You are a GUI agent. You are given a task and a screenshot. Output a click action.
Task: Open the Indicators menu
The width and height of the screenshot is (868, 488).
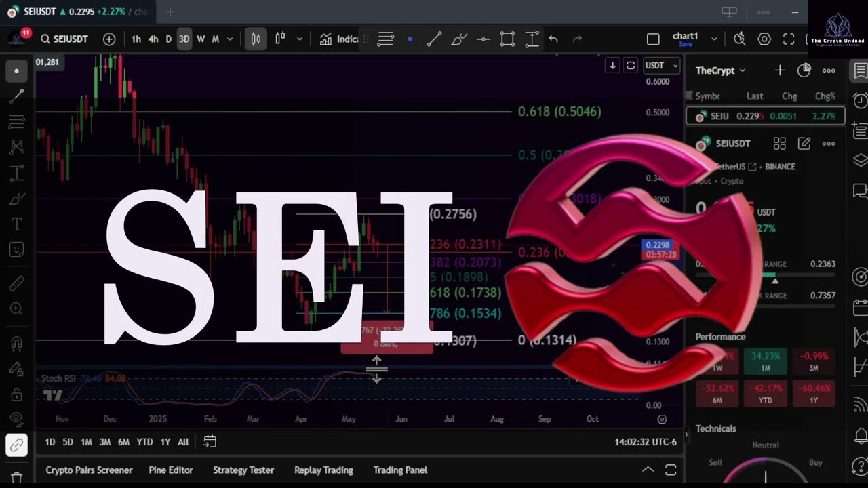(x=338, y=39)
